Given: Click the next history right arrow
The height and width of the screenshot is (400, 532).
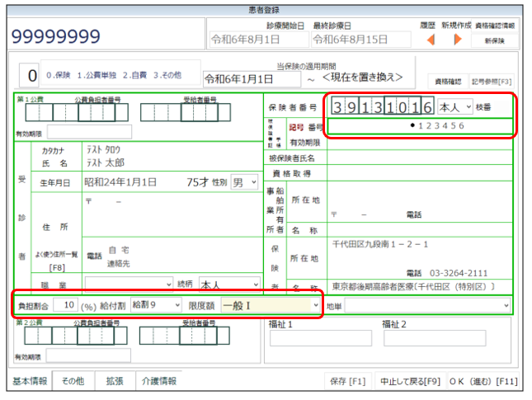Looking at the screenshot, I should click(458, 39).
